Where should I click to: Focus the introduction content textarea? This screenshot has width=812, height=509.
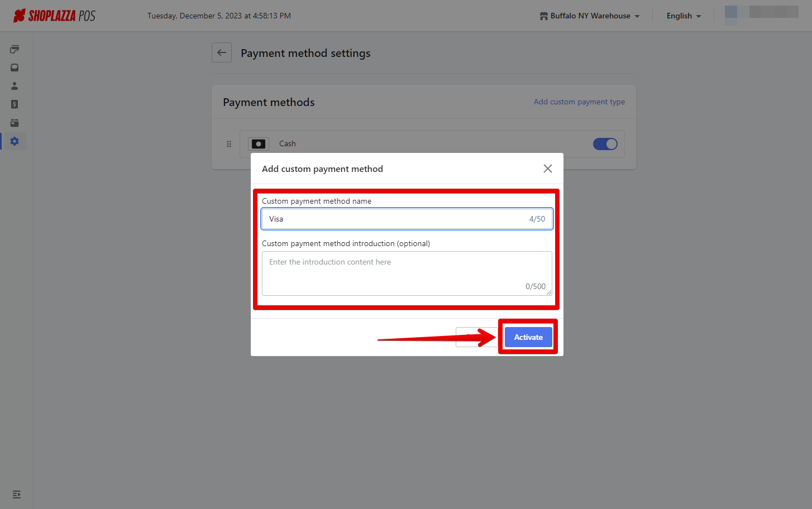[x=407, y=273]
